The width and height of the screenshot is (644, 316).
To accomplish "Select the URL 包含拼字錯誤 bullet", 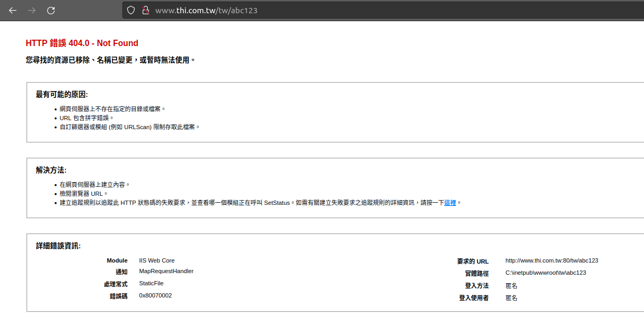I will [x=86, y=118].
